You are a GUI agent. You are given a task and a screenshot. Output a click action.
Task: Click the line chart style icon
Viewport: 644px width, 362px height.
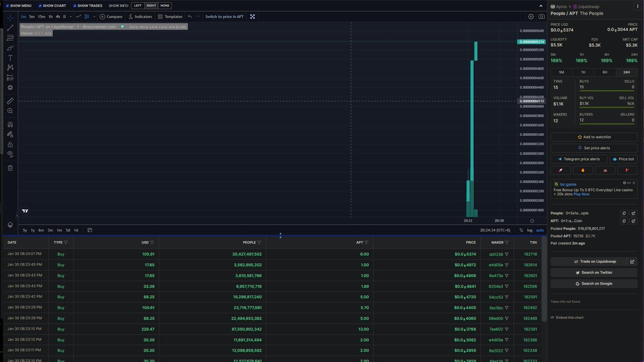point(78,17)
